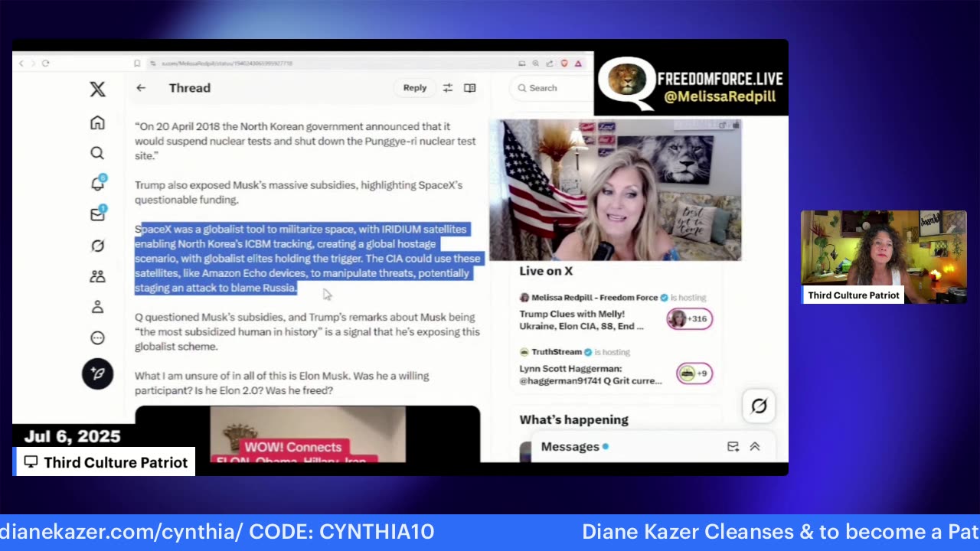The height and width of the screenshot is (551, 980).
Task: Open the Messages envelope in sidebar
Action: click(x=97, y=214)
